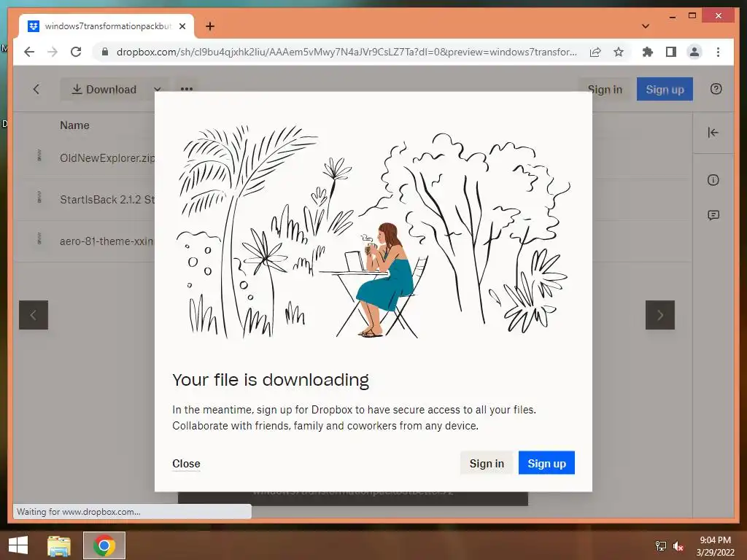747x560 pixels.
Task: Close the Dropbox browser tab
Action: point(182,26)
